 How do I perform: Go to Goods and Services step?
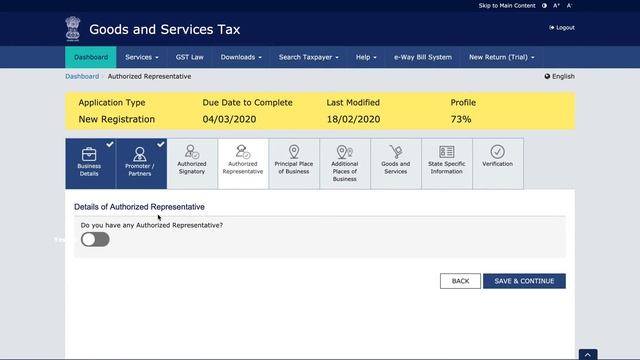396,163
